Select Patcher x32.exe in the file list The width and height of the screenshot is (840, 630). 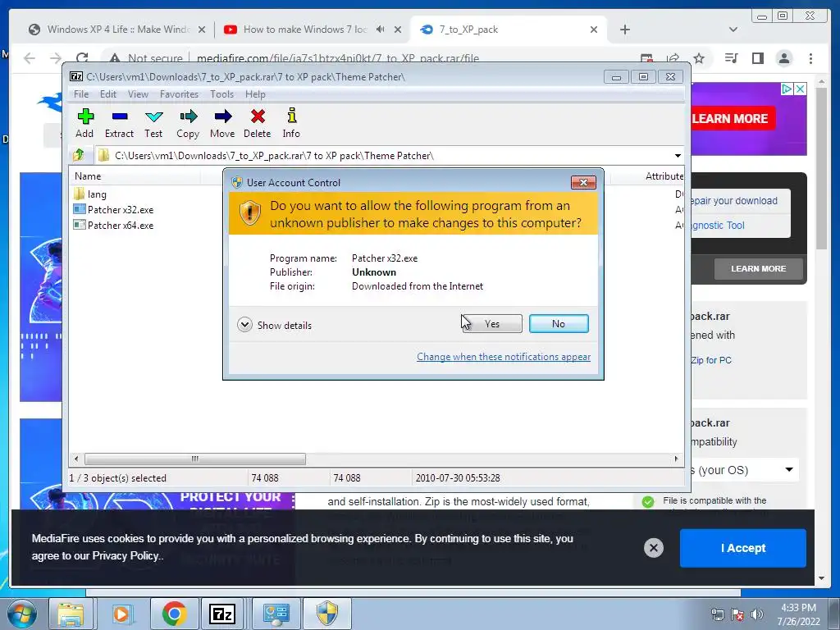pyautogui.click(x=113, y=209)
